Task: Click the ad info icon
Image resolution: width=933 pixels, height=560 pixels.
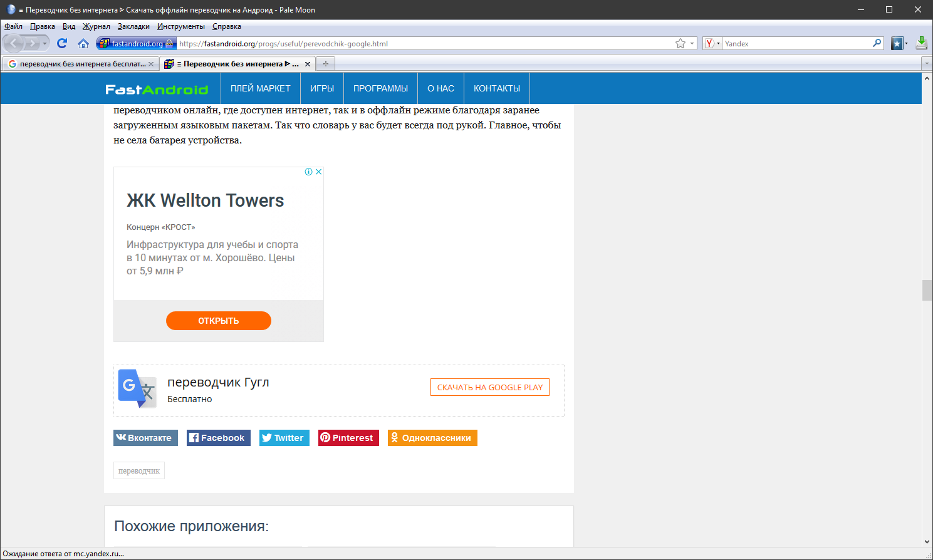Action: pos(309,172)
